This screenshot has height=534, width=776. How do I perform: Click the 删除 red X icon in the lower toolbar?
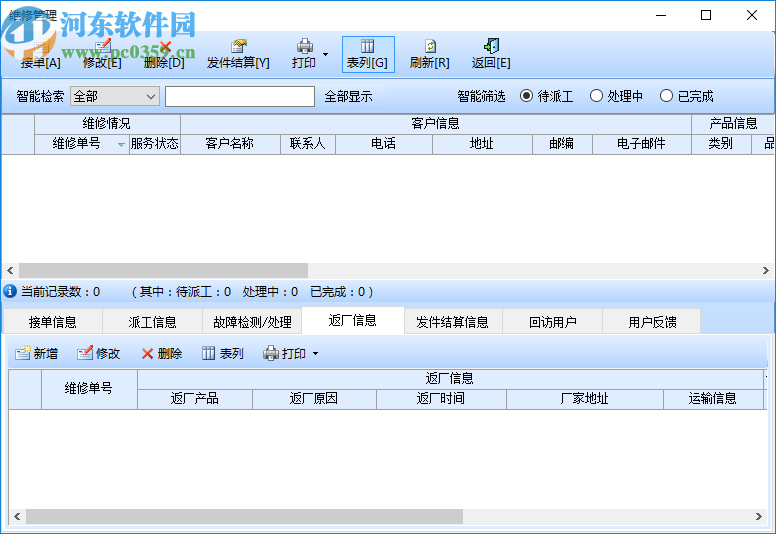pos(147,353)
